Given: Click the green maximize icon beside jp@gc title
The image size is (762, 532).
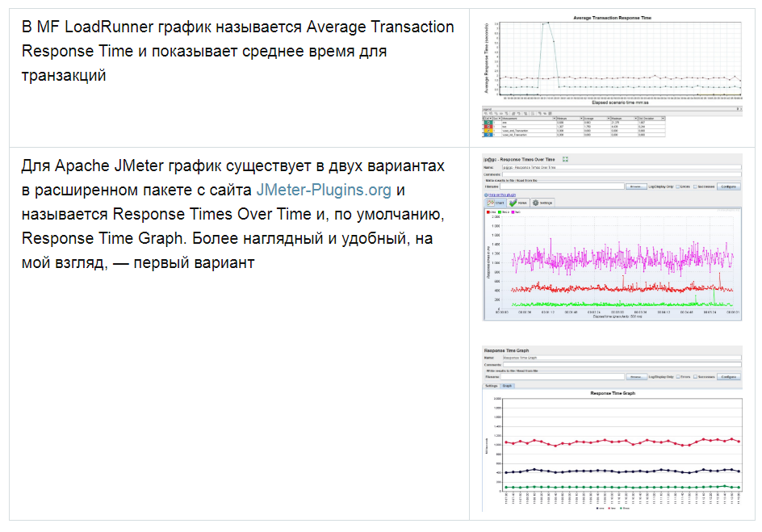Looking at the screenshot, I should (565, 159).
